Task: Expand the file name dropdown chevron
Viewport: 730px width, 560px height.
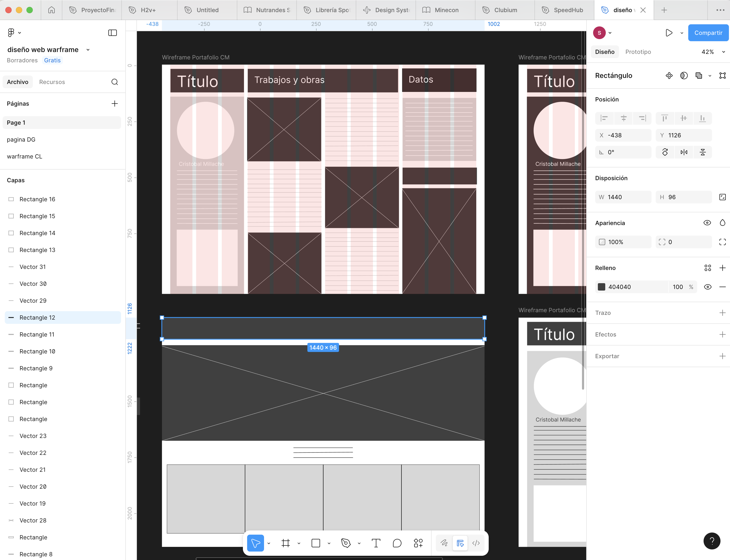Action: tap(88, 50)
